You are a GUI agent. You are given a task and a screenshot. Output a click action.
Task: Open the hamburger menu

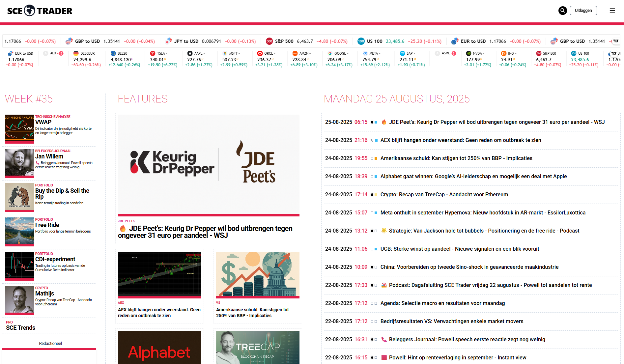coord(612,11)
